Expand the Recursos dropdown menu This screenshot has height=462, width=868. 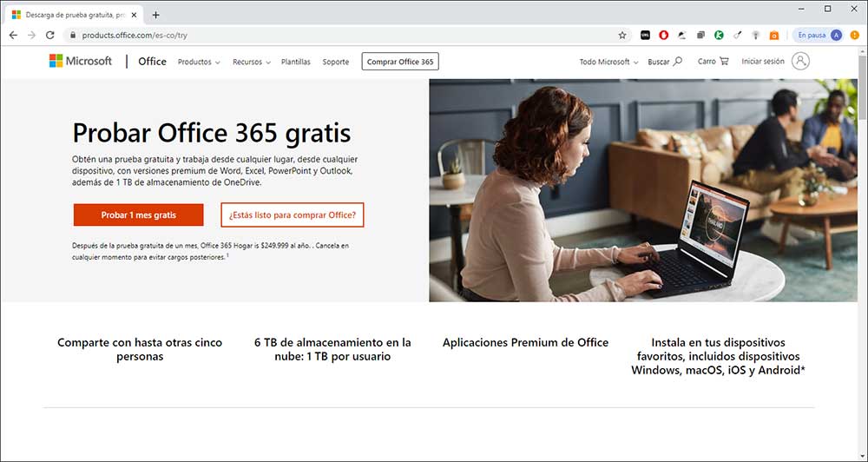click(252, 62)
